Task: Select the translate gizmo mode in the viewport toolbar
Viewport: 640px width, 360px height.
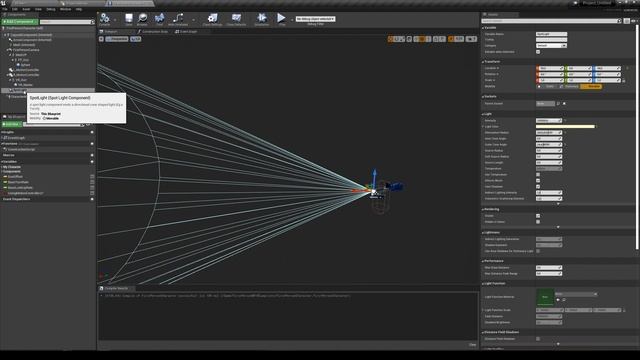Action: tap(391, 39)
